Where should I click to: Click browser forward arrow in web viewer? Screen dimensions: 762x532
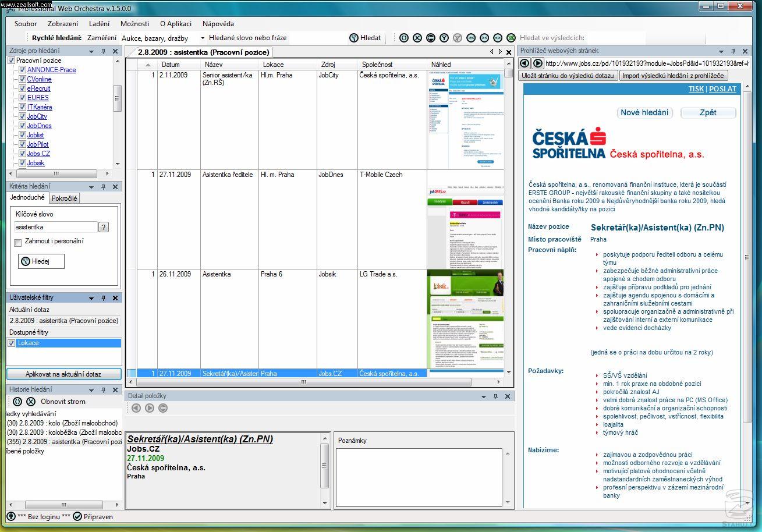(538, 63)
